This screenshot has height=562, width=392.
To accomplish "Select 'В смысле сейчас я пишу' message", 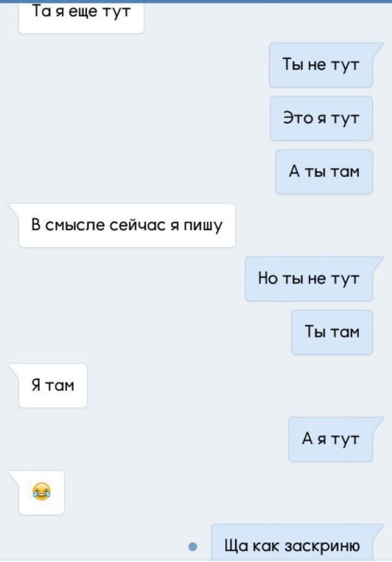I will pos(127,225).
